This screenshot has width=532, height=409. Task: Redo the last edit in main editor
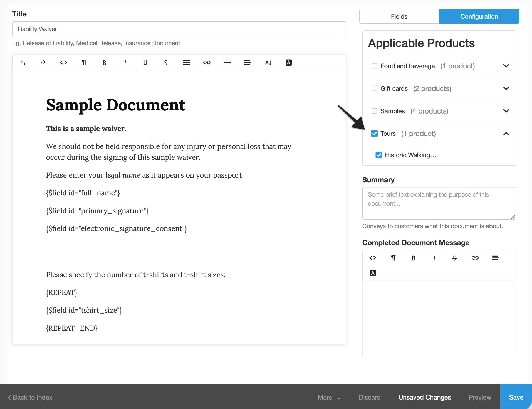[x=43, y=63]
